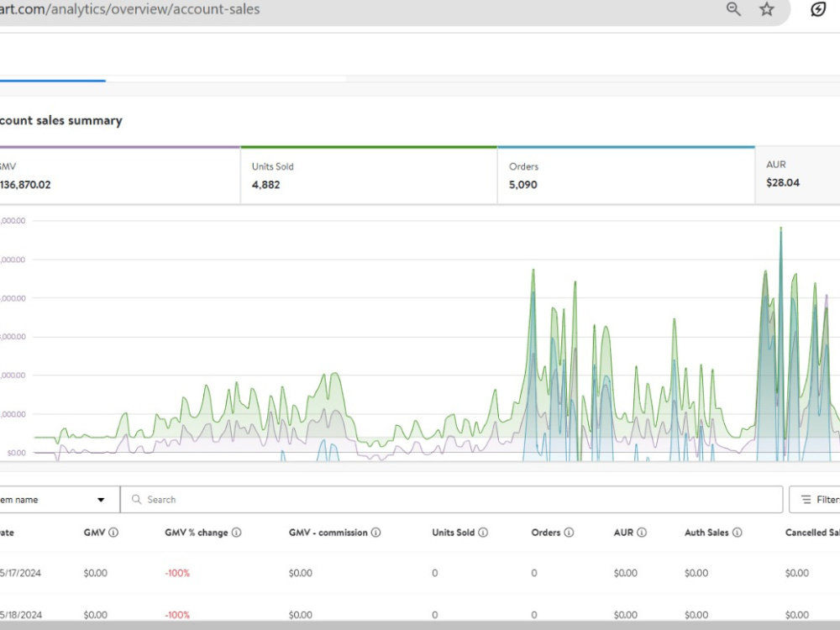Click the info icon beside Auth Sales

coord(738,532)
